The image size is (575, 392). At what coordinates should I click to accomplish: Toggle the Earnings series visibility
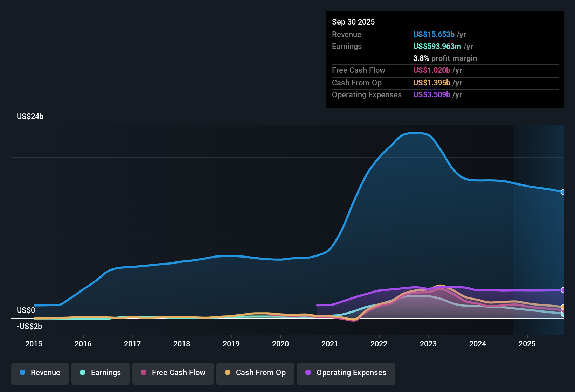[101, 373]
